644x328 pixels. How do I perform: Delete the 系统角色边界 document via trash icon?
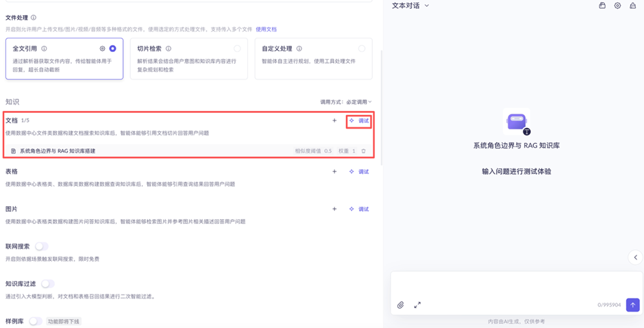pyautogui.click(x=364, y=151)
